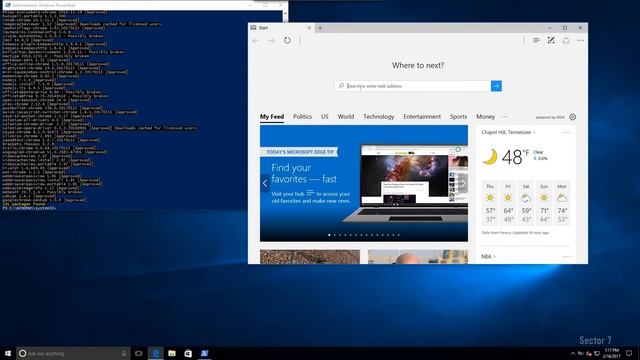Select Mon forecast showing 74°
This screenshot has width=640, height=360.
pyautogui.click(x=562, y=203)
